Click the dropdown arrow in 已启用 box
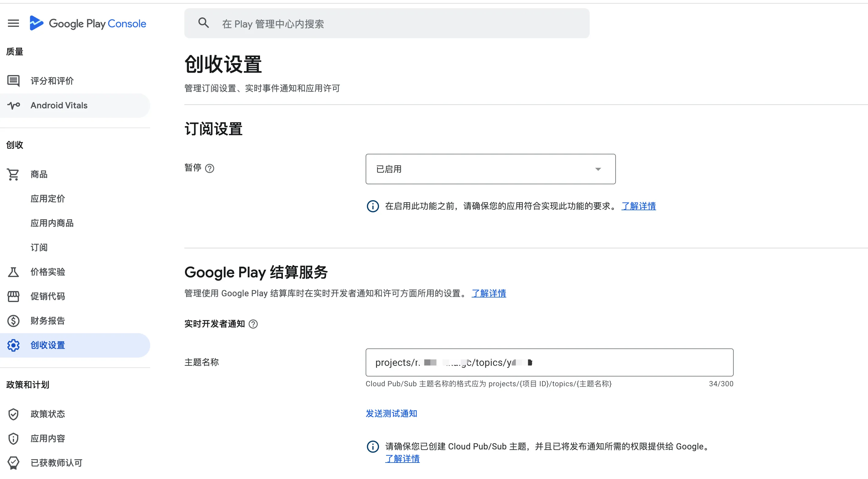Image resolution: width=868 pixels, height=479 pixels. pos(598,169)
